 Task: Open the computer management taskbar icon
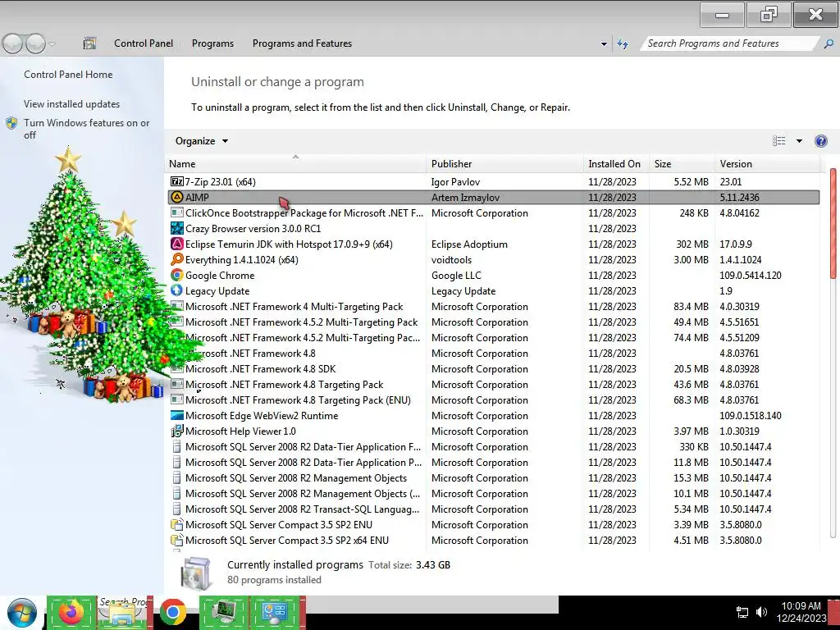tap(224, 612)
